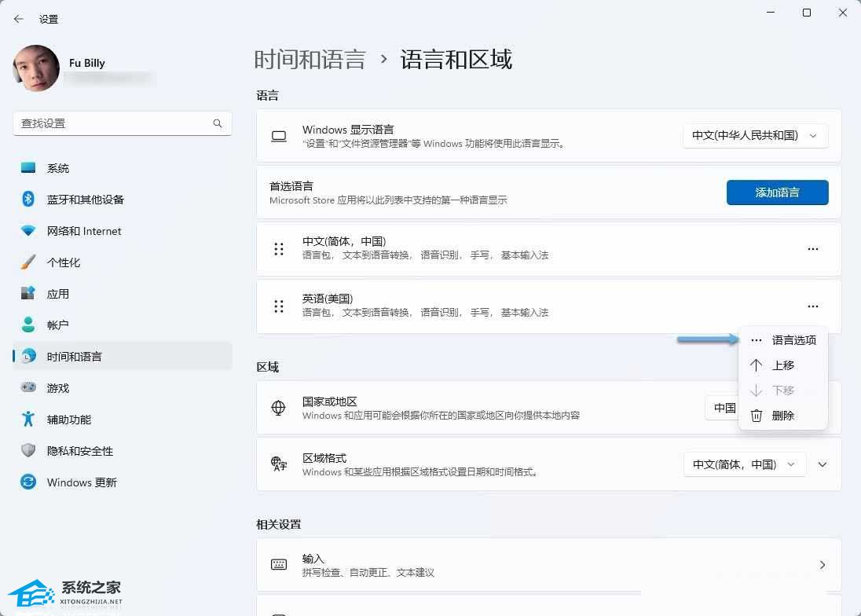The height and width of the screenshot is (616, 861).
Task: Open 区域格式 dropdown 中文(简体，中国)
Action: (745, 464)
